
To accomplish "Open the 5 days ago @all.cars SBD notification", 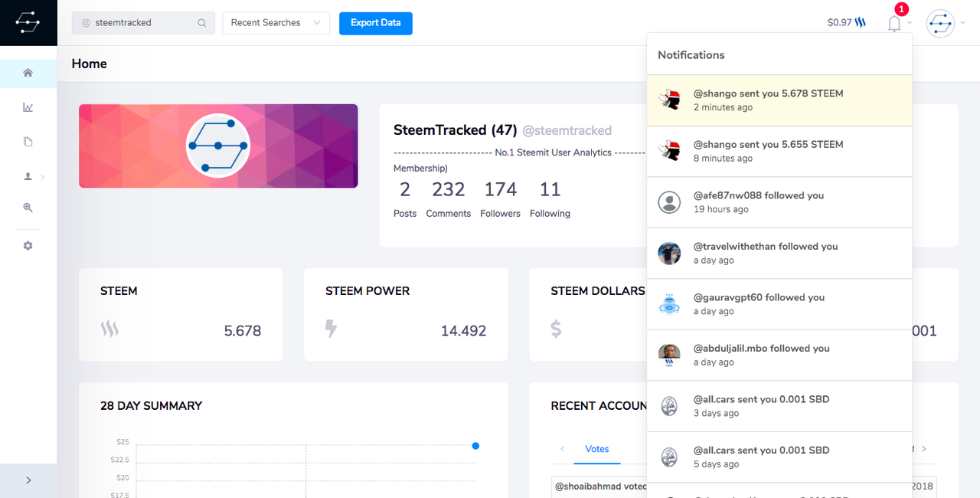I will click(779, 457).
